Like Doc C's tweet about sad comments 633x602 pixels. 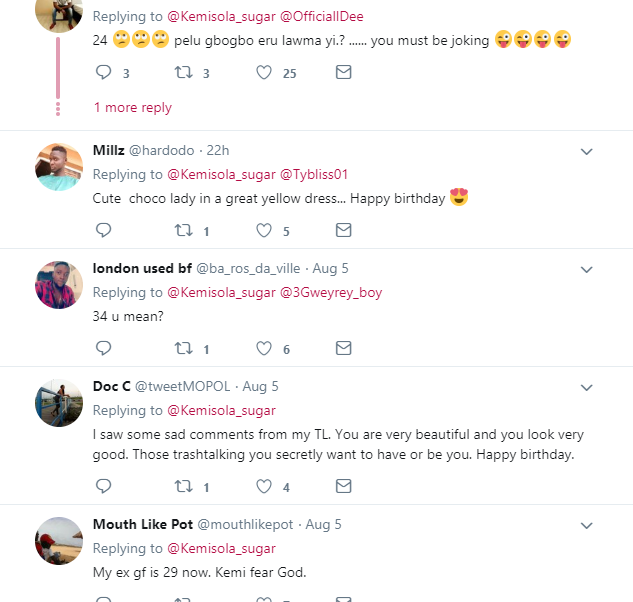click(264, 487)
